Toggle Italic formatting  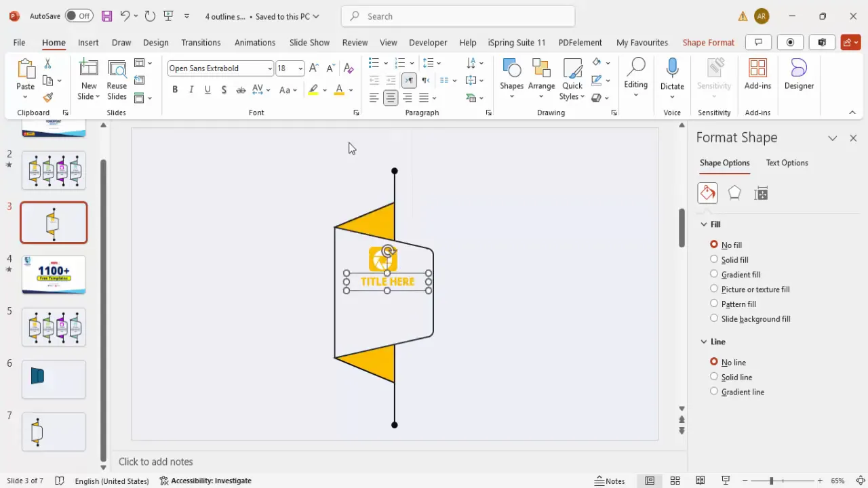(x=191, y=89)
